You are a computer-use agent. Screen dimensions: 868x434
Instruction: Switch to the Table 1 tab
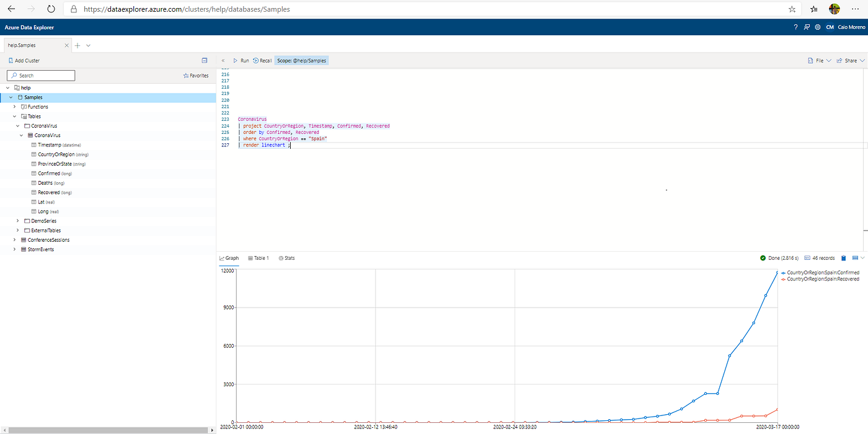coord(259,258)
